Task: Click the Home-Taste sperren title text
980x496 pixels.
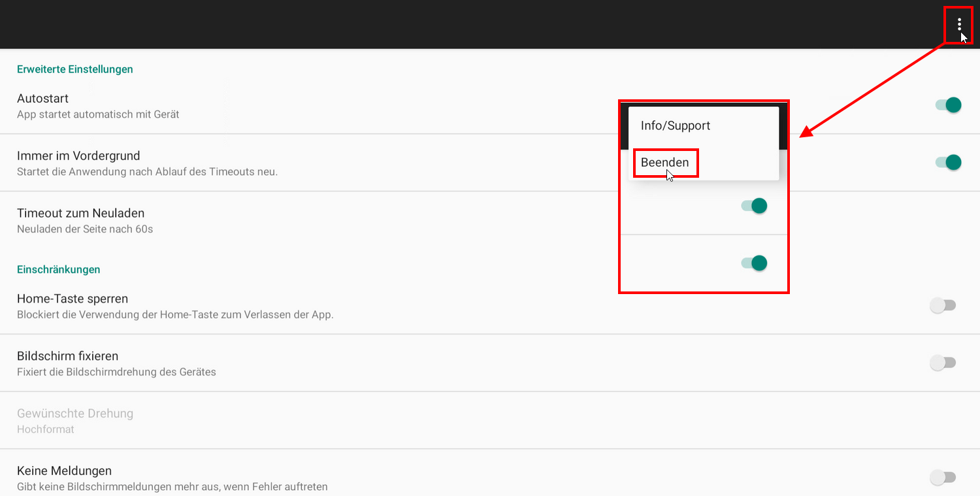Action: pos(73,299)
